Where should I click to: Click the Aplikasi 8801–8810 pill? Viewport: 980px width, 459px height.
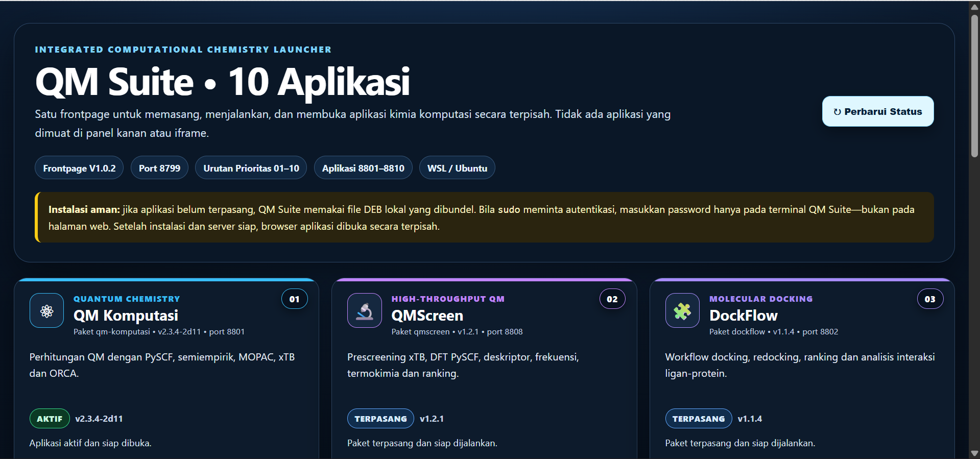363,168
